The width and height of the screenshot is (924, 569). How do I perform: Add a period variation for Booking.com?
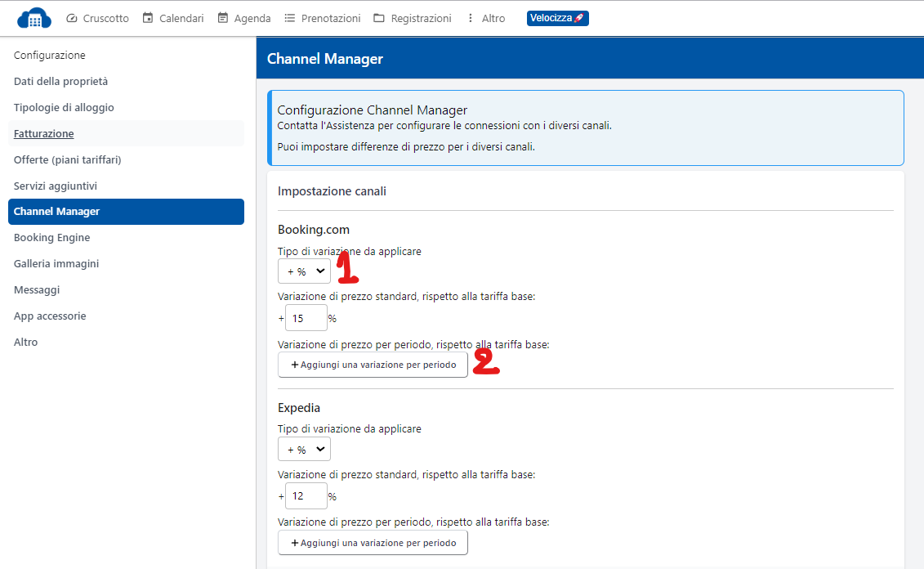(373, 365)
